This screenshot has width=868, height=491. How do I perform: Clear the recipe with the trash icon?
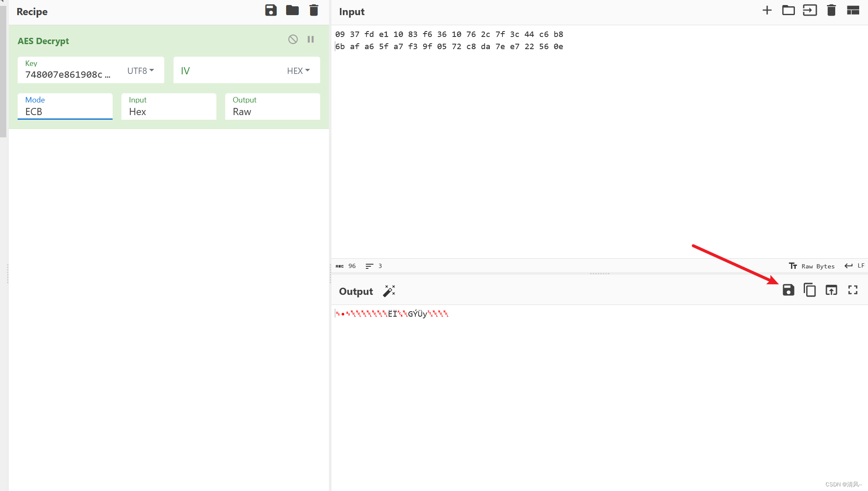(x=314, y=11)
